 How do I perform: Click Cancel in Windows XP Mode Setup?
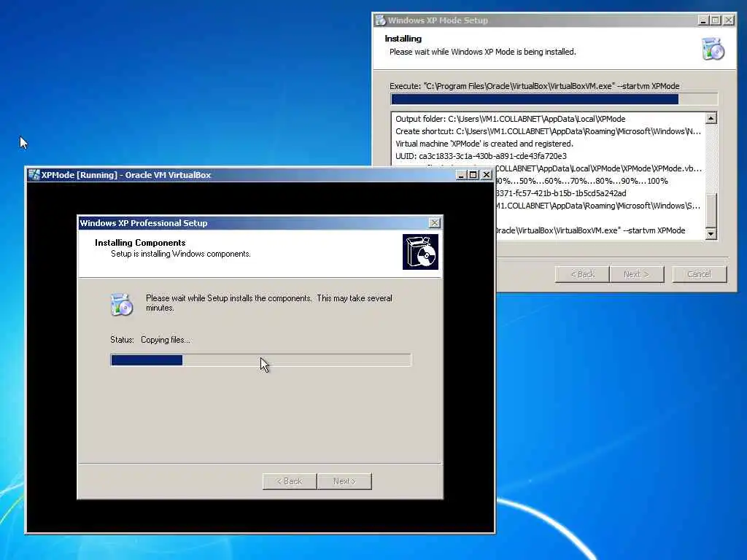[x=700, y=274]
